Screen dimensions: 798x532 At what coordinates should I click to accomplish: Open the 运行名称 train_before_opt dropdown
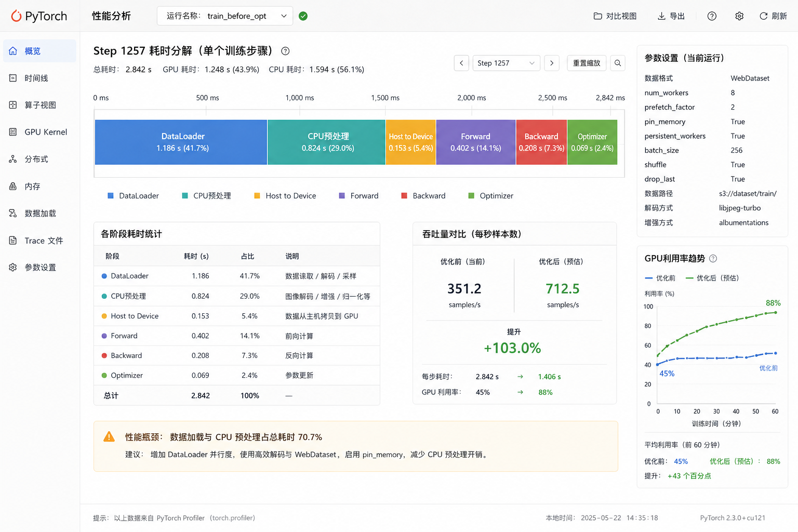225,16
